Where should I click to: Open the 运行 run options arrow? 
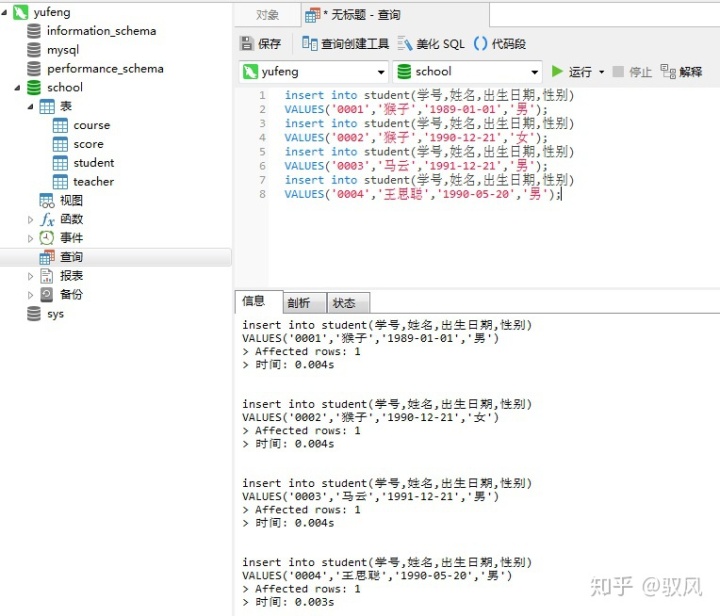[x=602, y=72]
